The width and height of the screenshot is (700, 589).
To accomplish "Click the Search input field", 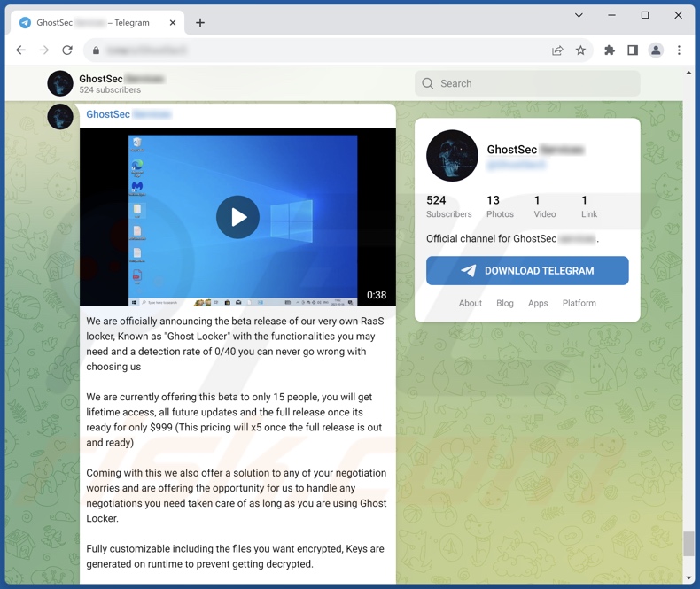I will coord(527,83).
